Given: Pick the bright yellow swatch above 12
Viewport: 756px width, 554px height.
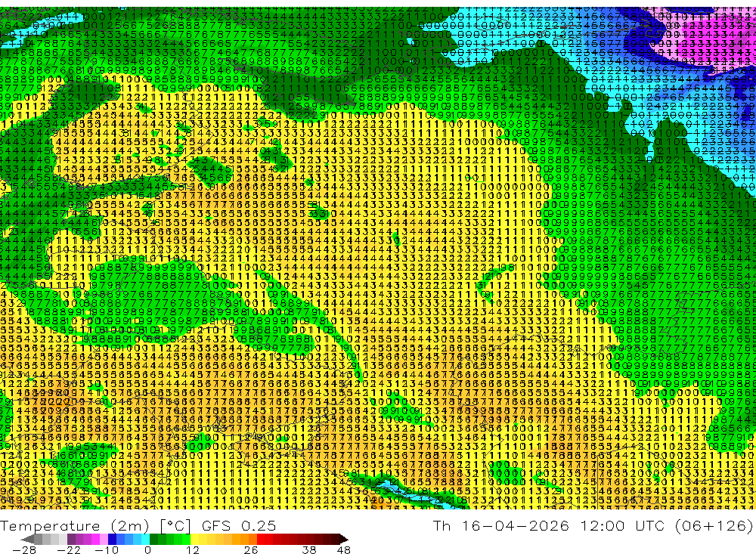Looking at the screenshot, I should click(195, 539).
